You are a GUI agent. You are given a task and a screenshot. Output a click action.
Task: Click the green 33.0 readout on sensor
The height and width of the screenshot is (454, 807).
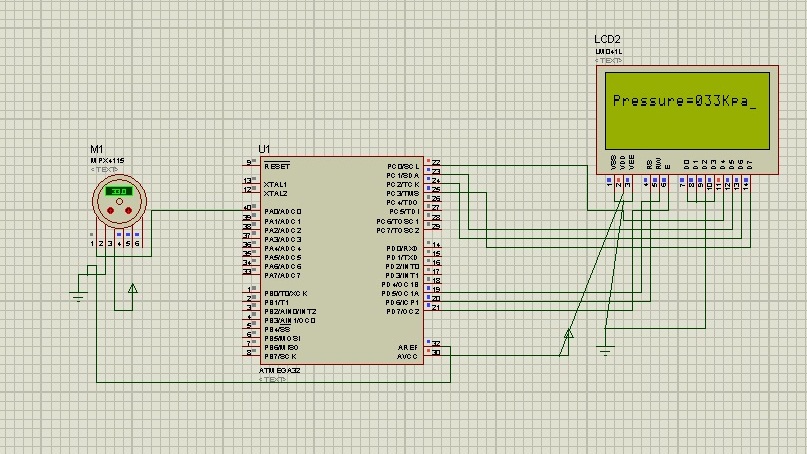pos(119,191)
